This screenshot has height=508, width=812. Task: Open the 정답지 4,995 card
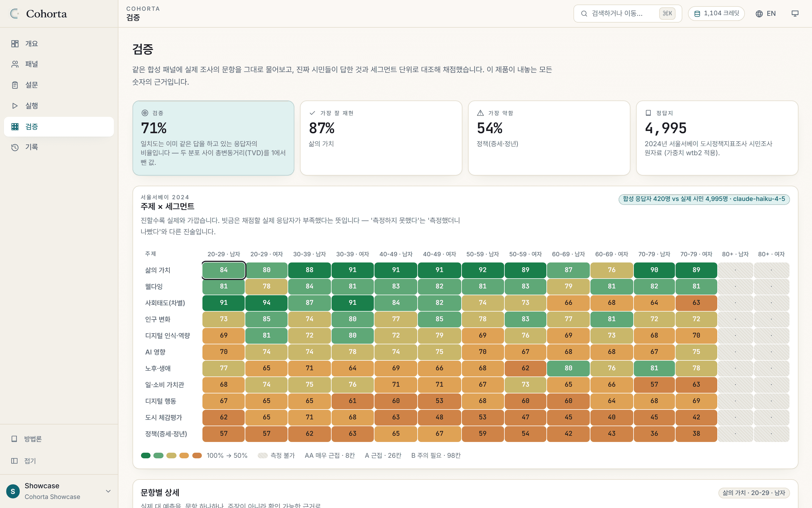click(717, 138)
